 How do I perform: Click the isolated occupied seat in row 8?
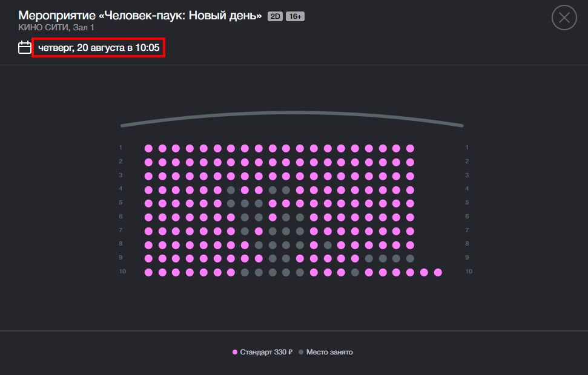coord(328,245)
